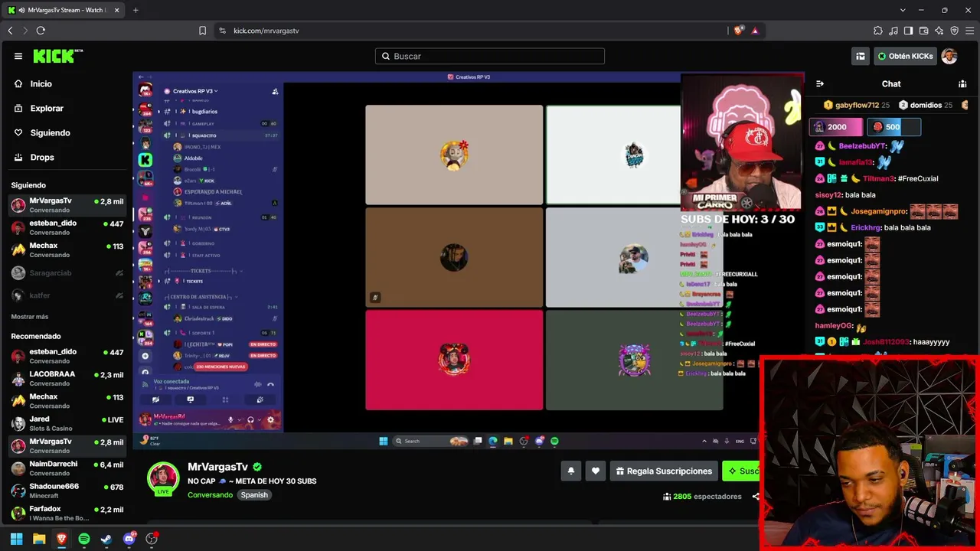Open the media control music note icon

click(x=893, y=31)
